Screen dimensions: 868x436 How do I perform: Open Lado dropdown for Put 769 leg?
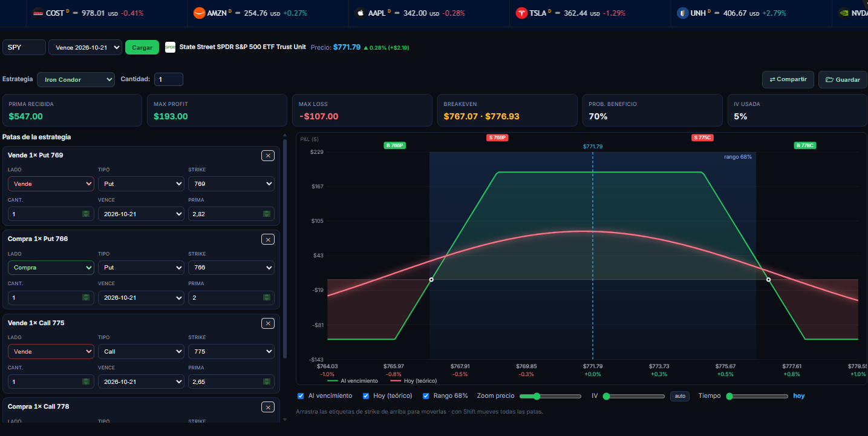pos(51,183)
